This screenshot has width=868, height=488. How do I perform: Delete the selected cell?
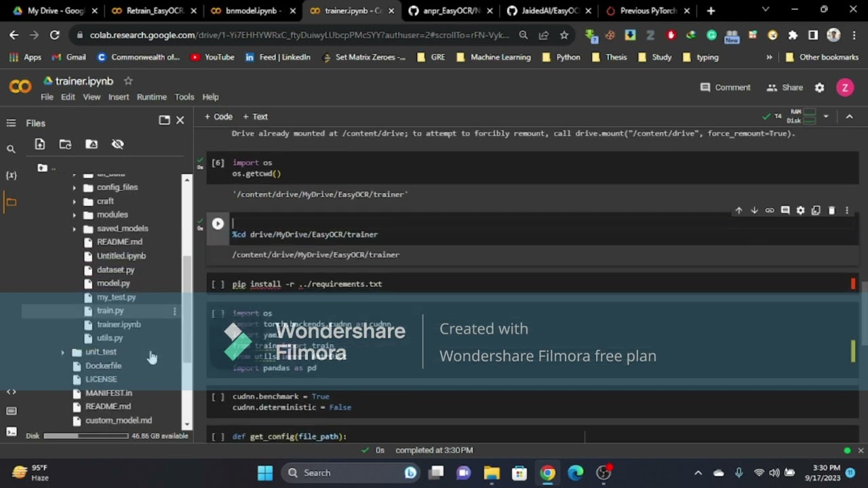coord(831,210)
